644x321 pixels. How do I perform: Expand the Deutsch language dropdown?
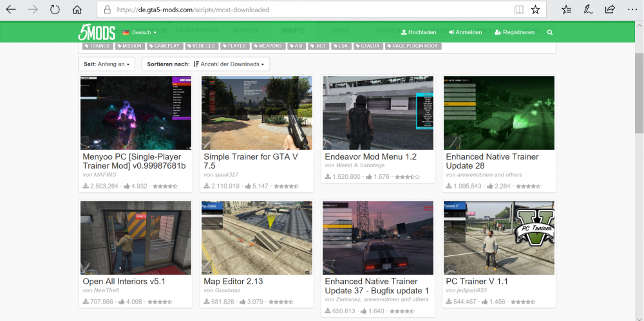pyautogui.click(x=140, y=32)
